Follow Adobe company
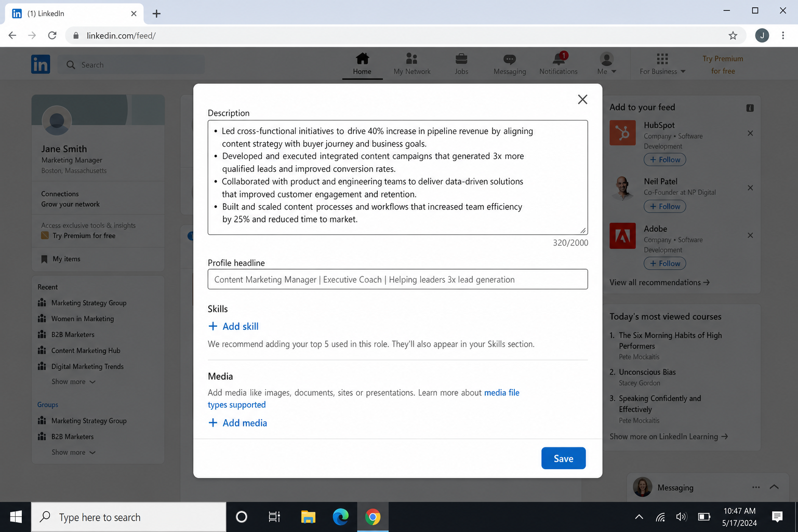 coord(664,263)
